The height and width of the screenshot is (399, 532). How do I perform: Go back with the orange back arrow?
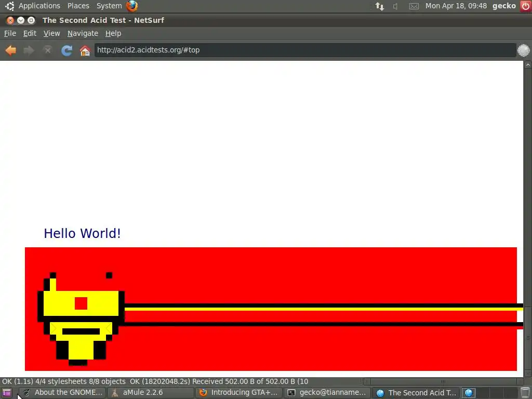coord(11,50)
